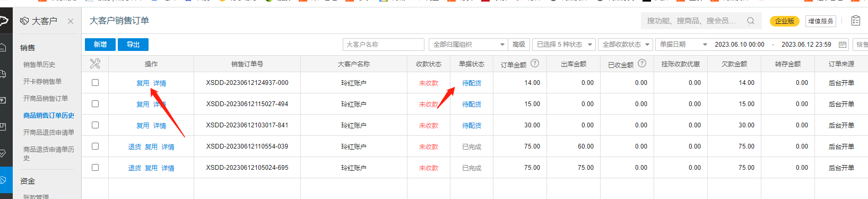The image size is (868, 199).
Task: Close the 大客户 sidebar panel
Action: click(x=71, y=21)
